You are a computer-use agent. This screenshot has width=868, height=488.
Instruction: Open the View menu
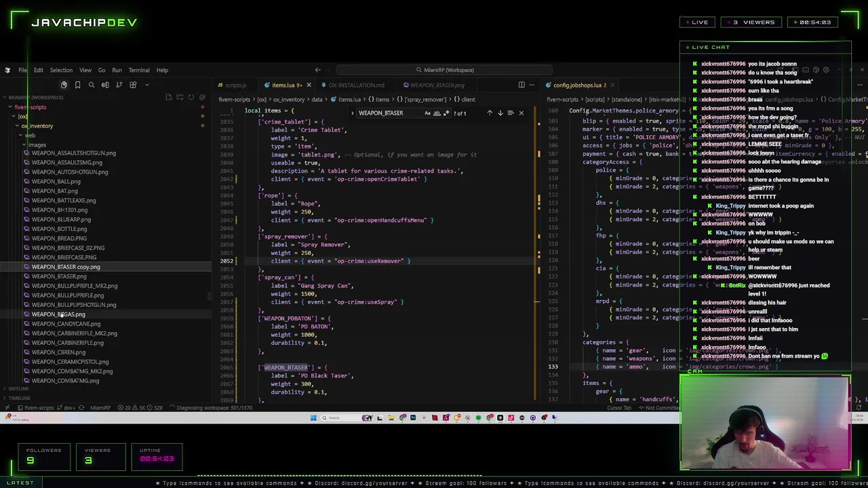(x=85, y=70)
